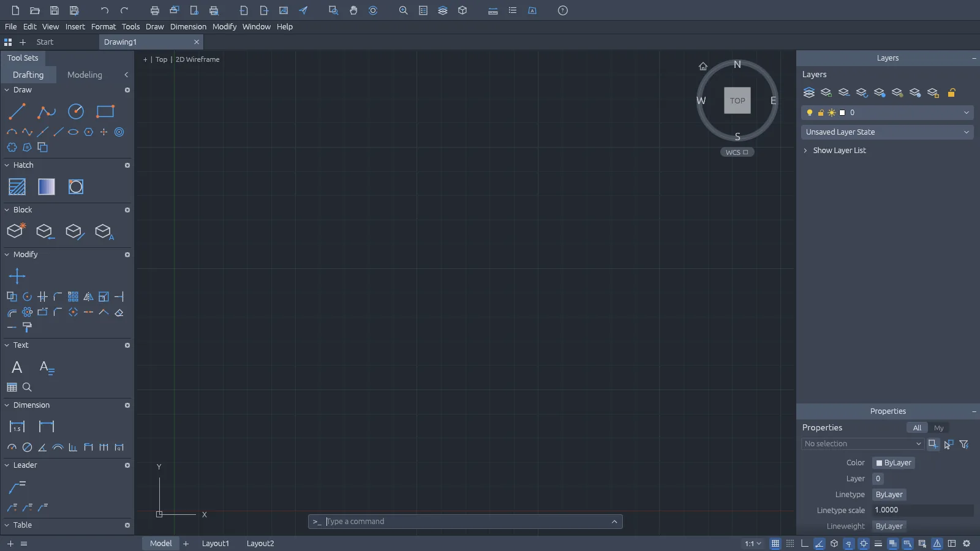The width and height of the screenshot is (980, 551).
Task: Open the 1:1 annotation scale dropdown
Action: coord(753,544)
